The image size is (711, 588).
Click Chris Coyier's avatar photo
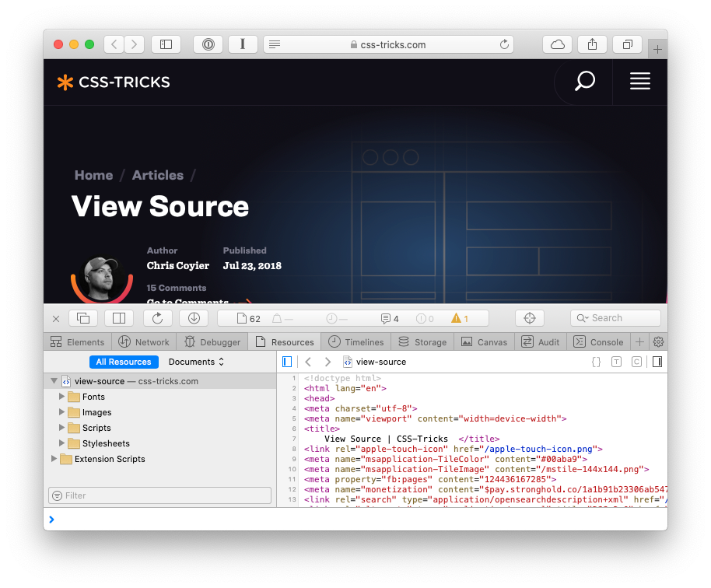tap(102, 278)
